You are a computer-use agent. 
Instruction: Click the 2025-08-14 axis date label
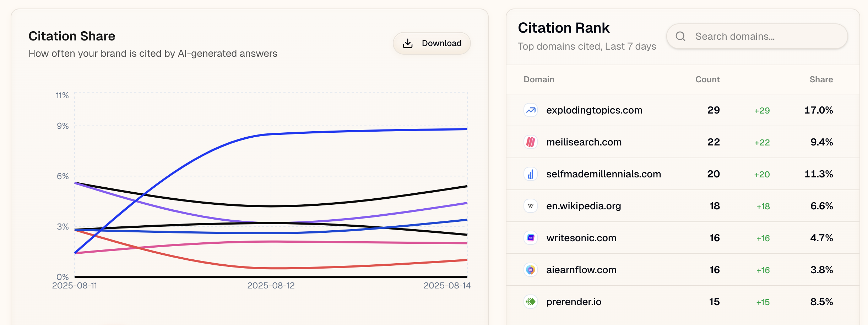click(x=447, y=286)
